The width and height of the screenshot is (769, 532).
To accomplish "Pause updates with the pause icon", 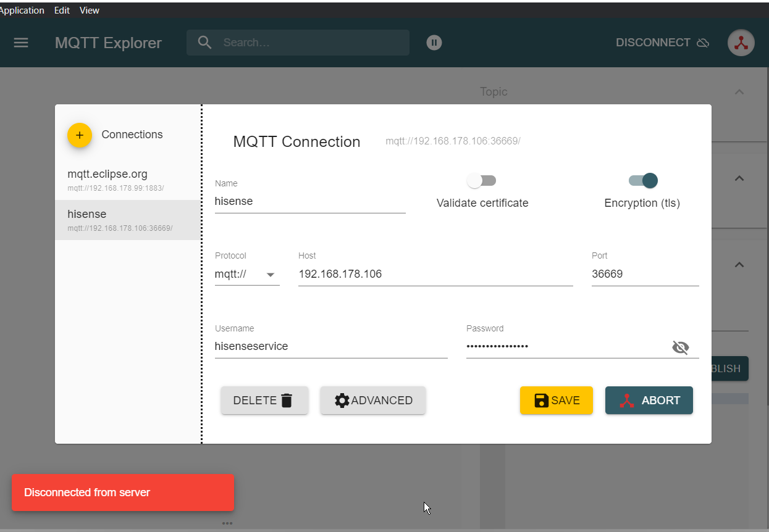I will 434,43.
